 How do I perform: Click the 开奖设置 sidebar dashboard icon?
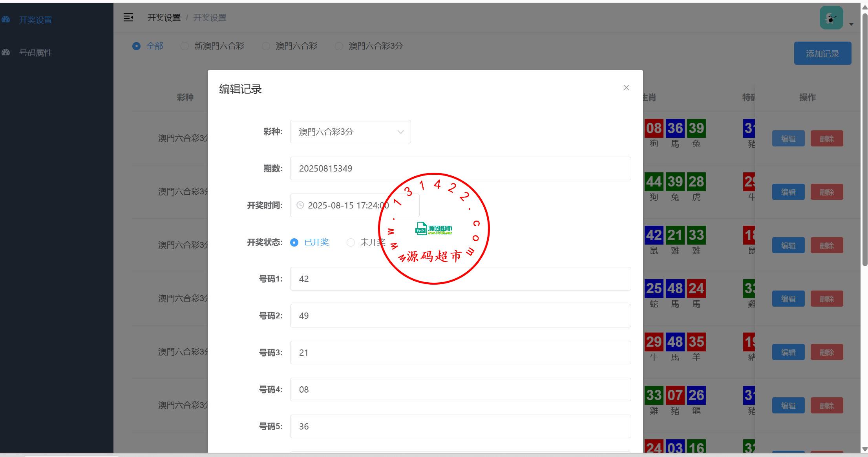(x=5, y=19)
